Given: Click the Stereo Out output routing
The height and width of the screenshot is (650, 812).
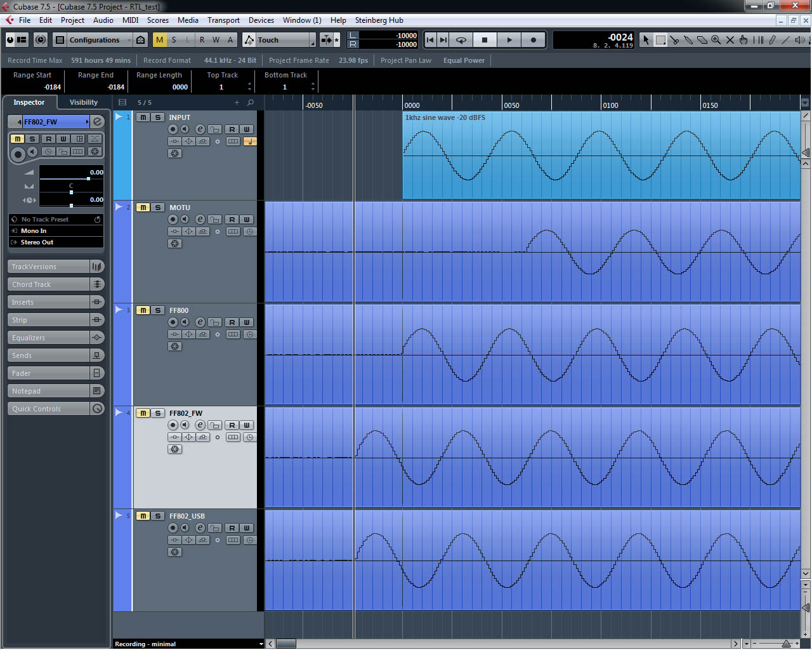Looking at the screenshot, I should (x=37, y=242).
